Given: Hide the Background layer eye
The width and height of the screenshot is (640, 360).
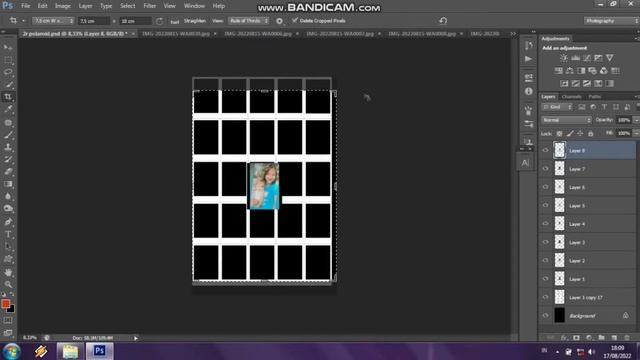Looking at the screenshot, I should [545, 316].
